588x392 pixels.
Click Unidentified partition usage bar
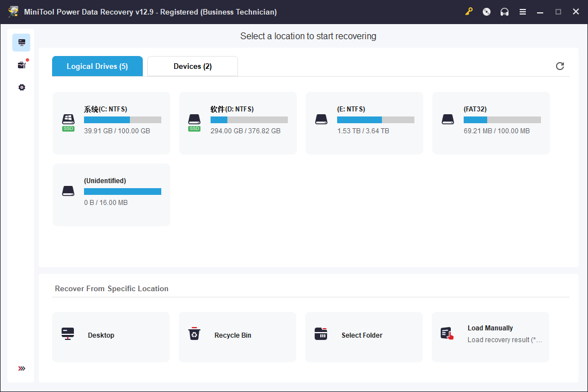click(123, 192)
